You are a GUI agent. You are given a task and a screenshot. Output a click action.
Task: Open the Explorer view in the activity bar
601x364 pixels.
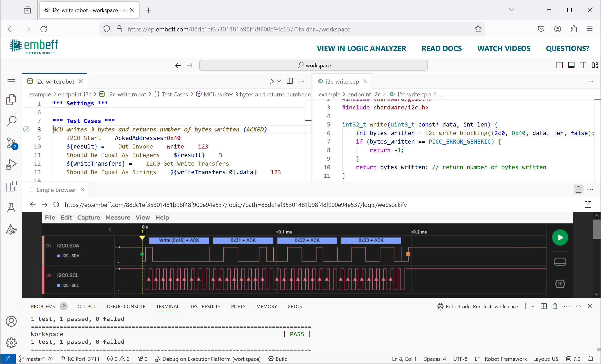(11, 100)
